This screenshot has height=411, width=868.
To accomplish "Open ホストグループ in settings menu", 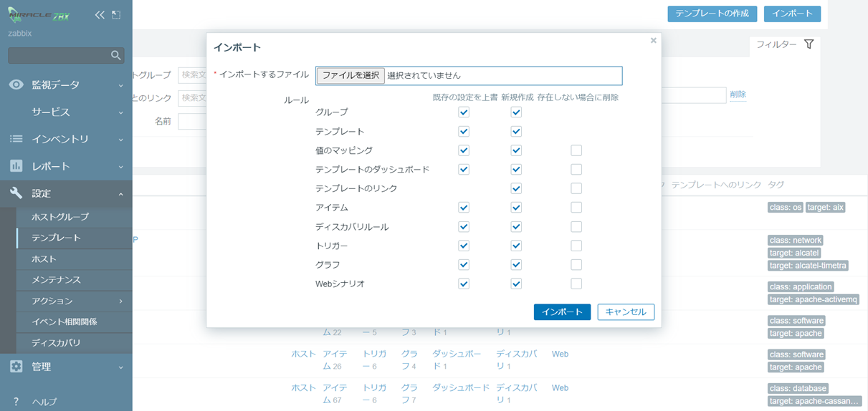I will (60, 217).
